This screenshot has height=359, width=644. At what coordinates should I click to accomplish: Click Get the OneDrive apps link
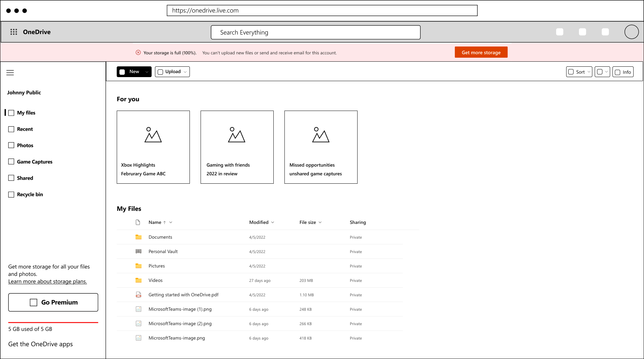click(41, 344)
